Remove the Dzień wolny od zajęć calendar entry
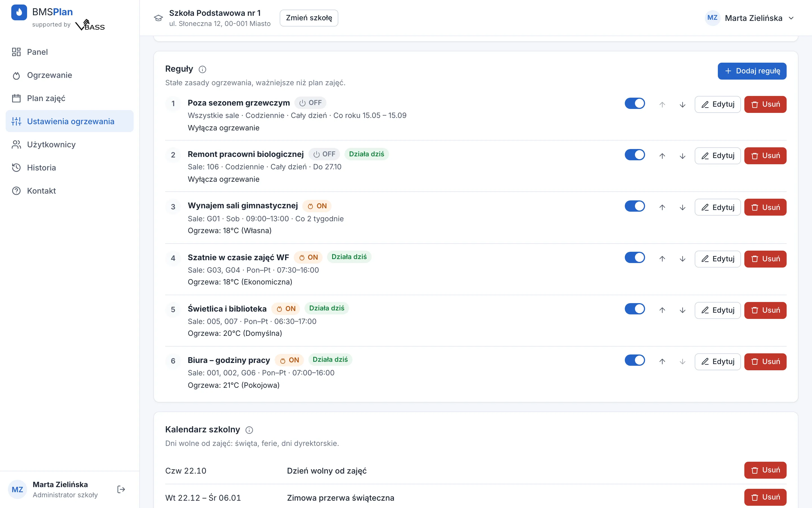The height and width of the screenshot is (508, 812). pos(765,470)
